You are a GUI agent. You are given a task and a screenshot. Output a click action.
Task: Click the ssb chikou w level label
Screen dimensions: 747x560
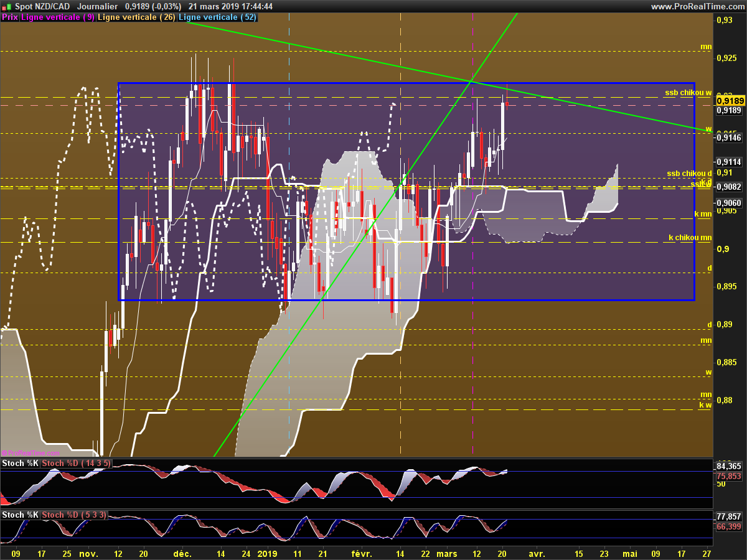[688, 93]
